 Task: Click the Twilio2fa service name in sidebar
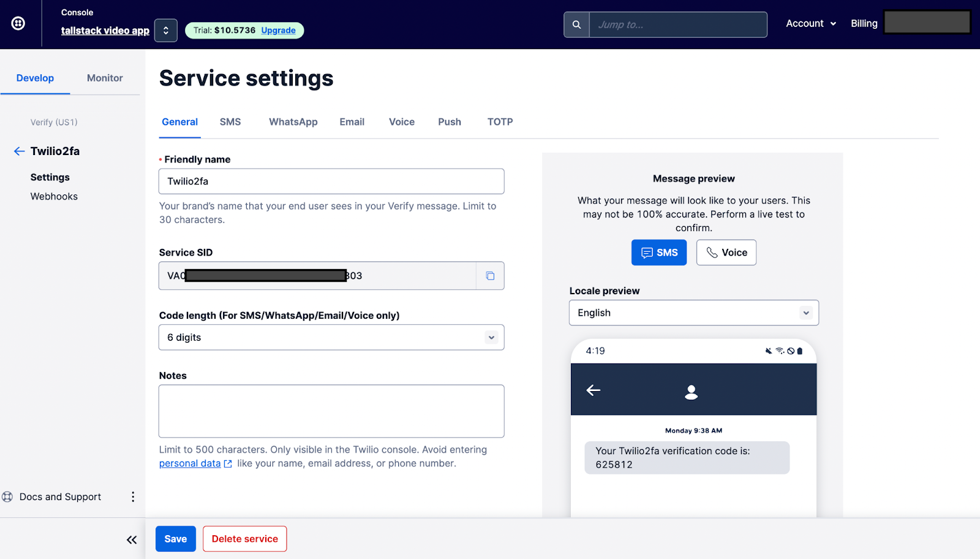(x=55, y=151)
